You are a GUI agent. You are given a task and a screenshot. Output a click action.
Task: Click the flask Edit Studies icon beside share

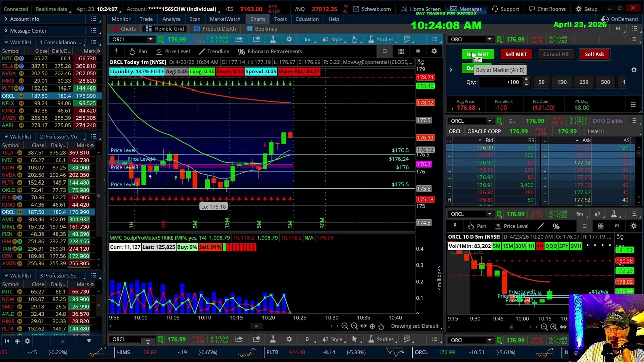[272, 39]
